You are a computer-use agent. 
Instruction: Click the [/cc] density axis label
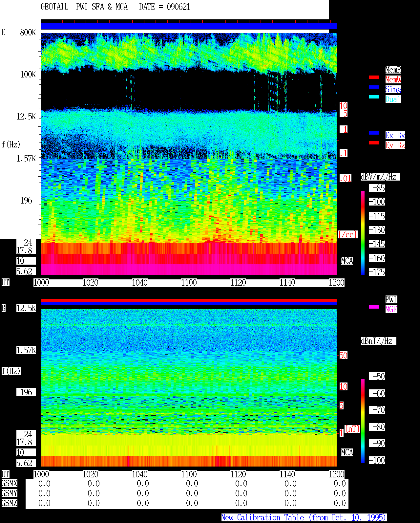coord(347,234)
